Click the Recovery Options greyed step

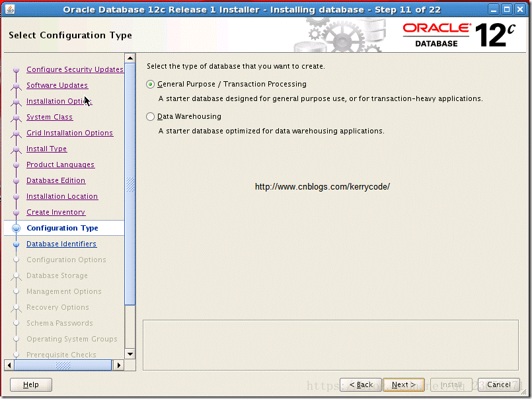coord(57,307)
